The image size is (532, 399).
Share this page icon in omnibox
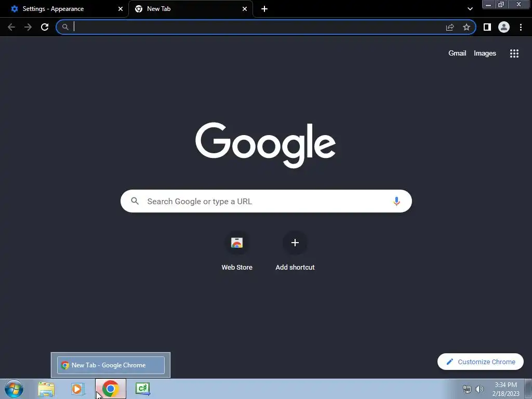(450, 27)
